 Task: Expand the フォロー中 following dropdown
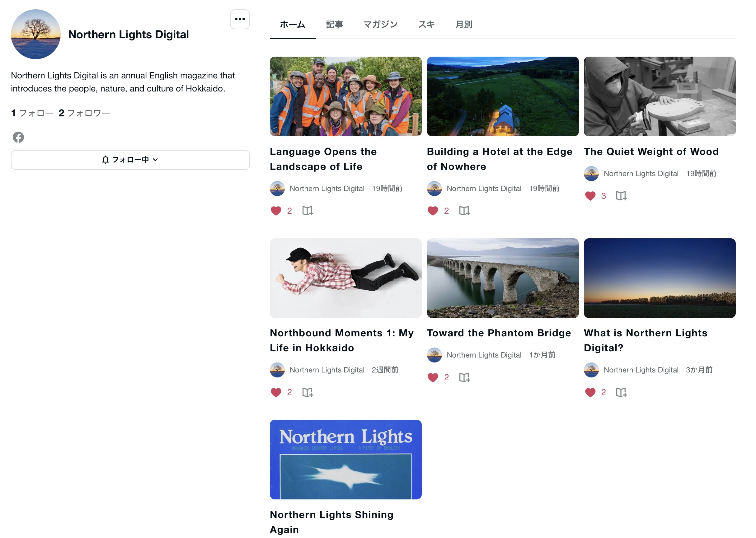coord(130,160)
